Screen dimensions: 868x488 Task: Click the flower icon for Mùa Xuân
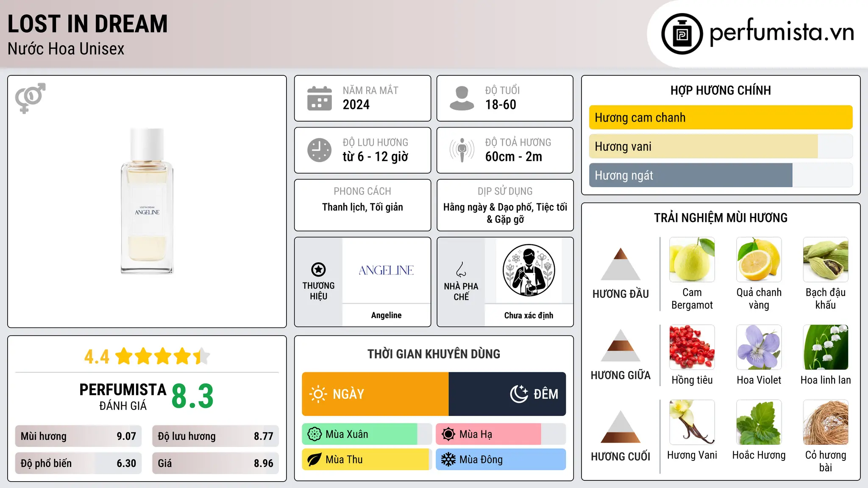[314, 434]
